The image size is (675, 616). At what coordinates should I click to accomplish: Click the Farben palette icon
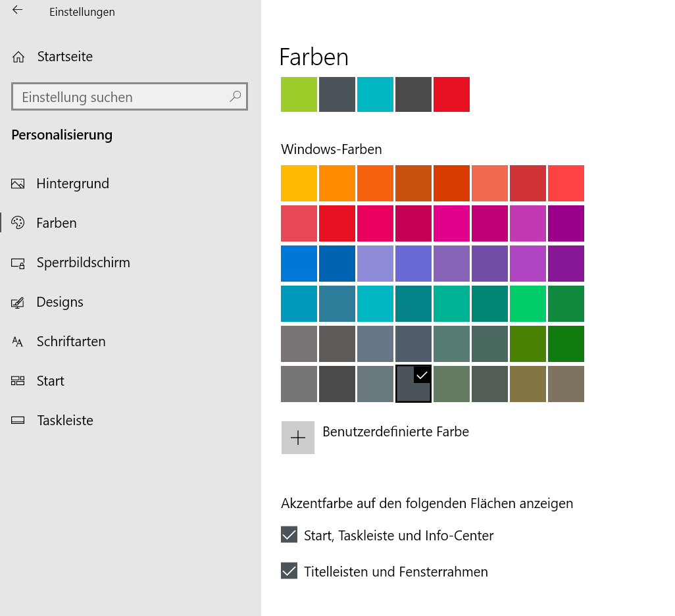pyautogui.click(x=18, y=223)
